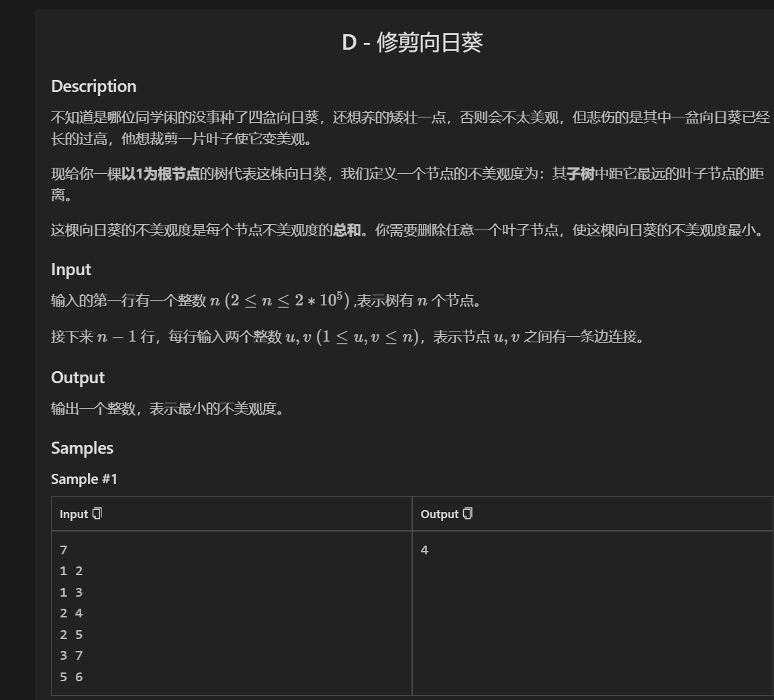774x700 pixels.
Task: Click the bold text "以1为根节点"
Action: (160, 174)
